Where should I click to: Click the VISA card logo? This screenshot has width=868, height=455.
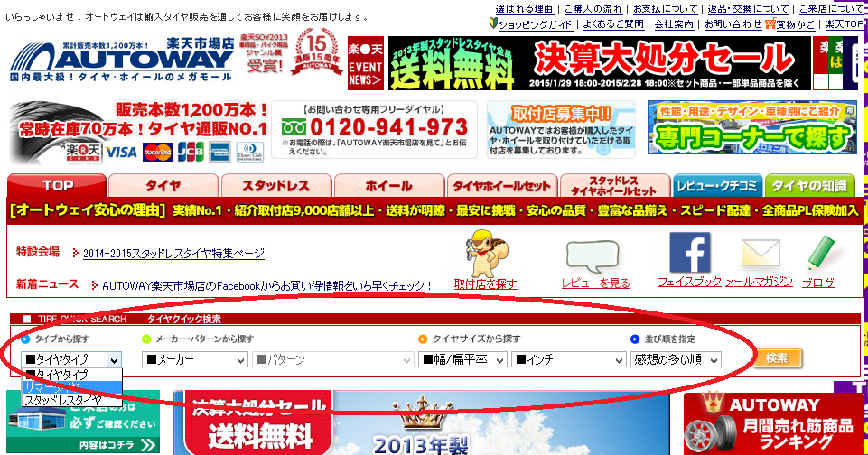[x=121, y=152]
